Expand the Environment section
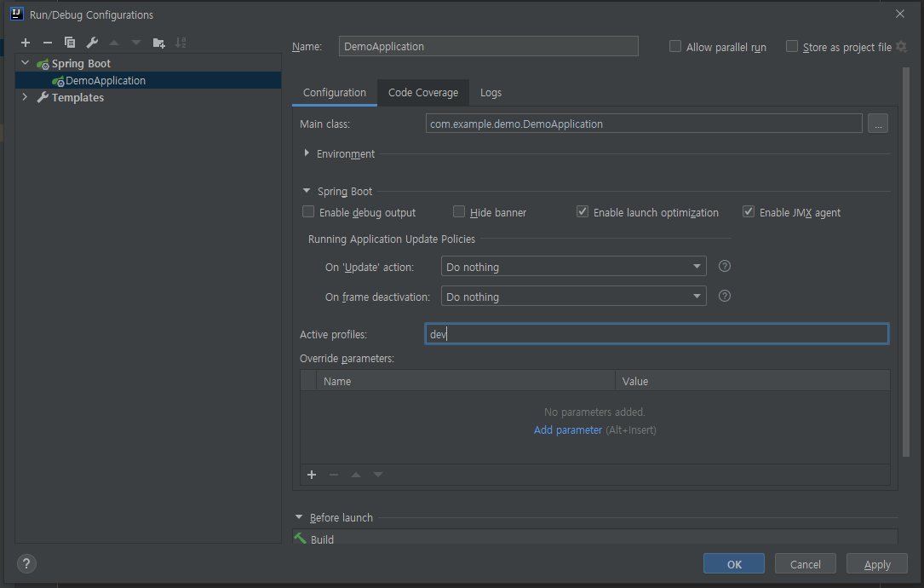 pyautogui.click(x=307, y=153)
